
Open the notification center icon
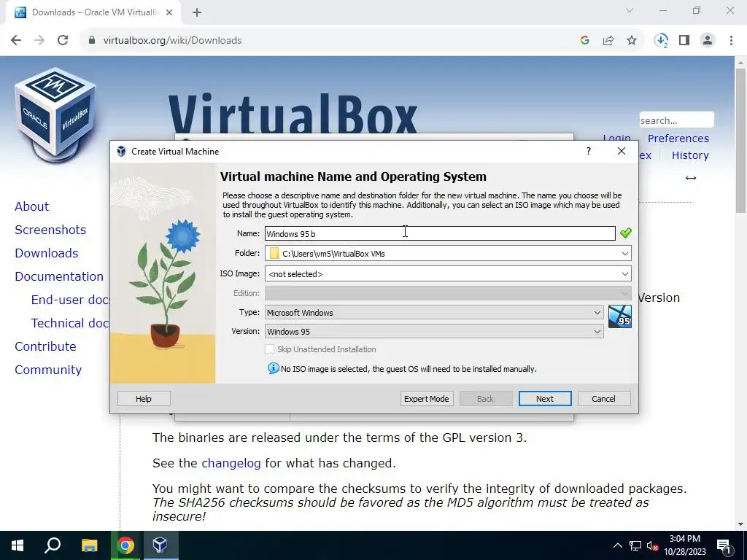click(724, 545)
